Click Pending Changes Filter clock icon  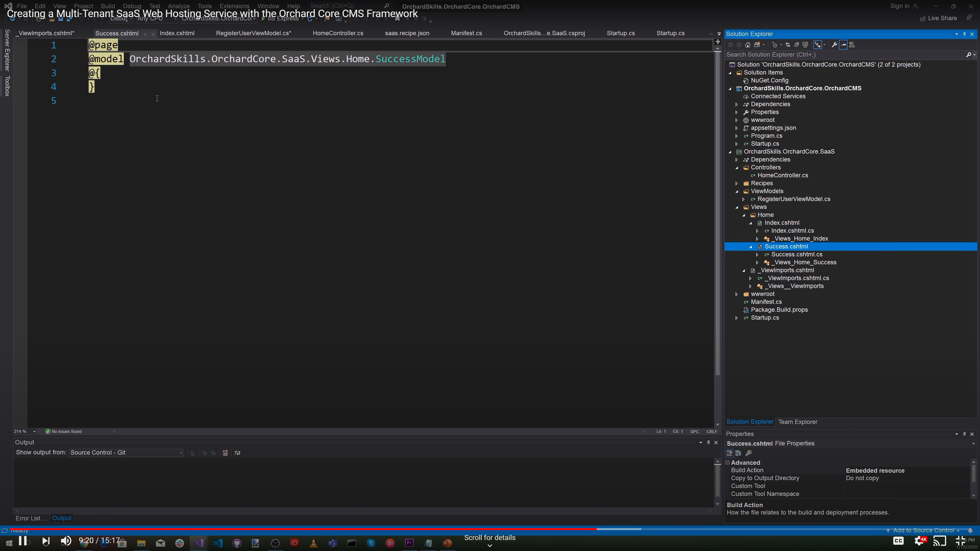775,45
